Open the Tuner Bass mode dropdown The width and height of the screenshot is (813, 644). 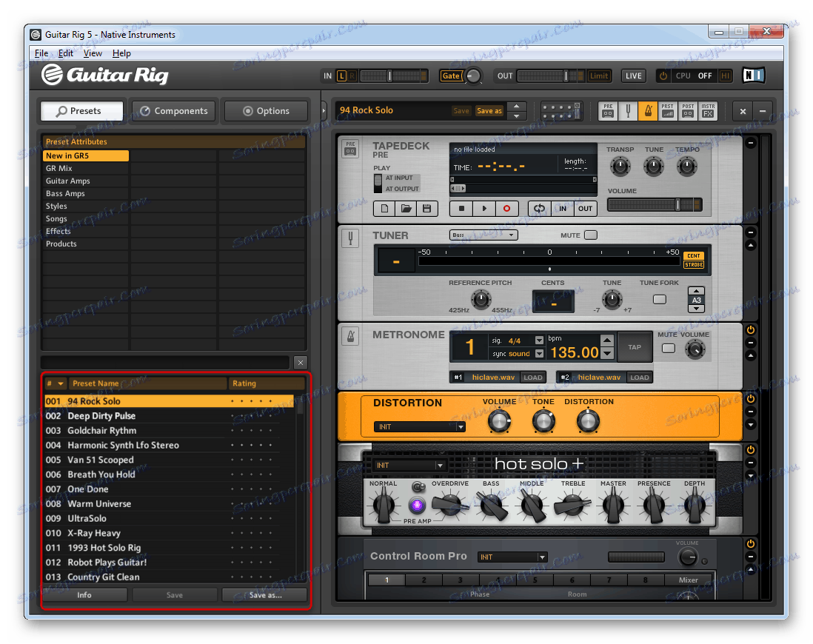(484, 235)
